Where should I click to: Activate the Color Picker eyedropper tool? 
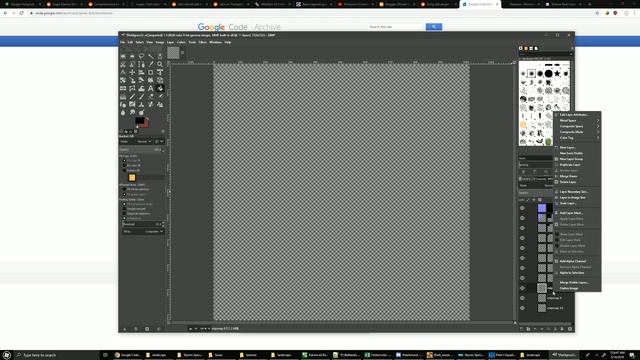coord(151,64)
